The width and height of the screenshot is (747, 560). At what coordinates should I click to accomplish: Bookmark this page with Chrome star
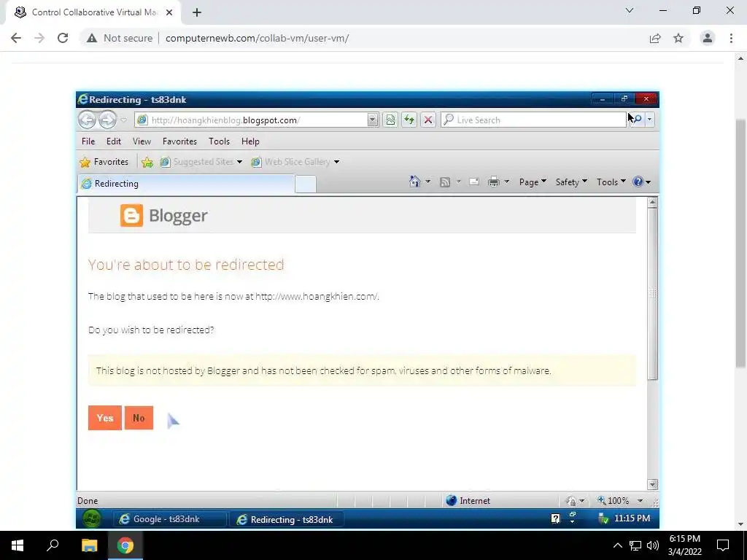point(678,38)
